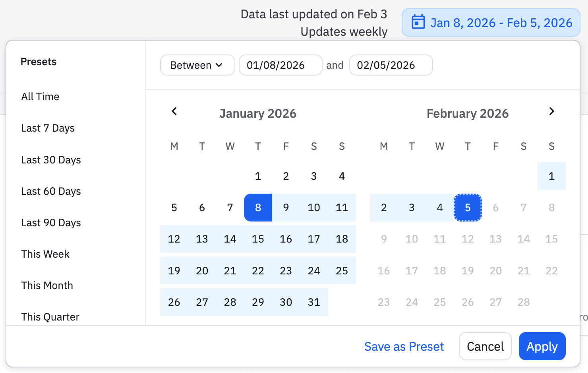Viewport: 588px width, 373px height.
Task: Click the Jan 8 - Feb 5 date range button
Action: click(491, 23)
